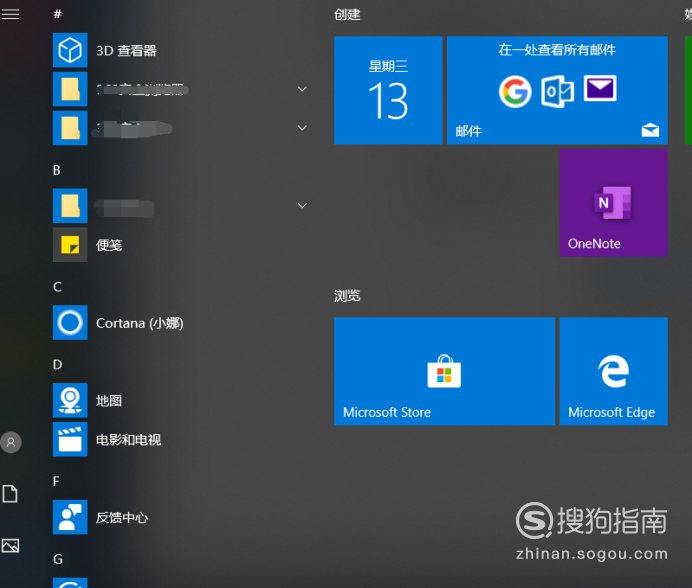Viewport: 692px width, 588px height.
Task: Open the OneNote tile
Action: pos(613,203)
